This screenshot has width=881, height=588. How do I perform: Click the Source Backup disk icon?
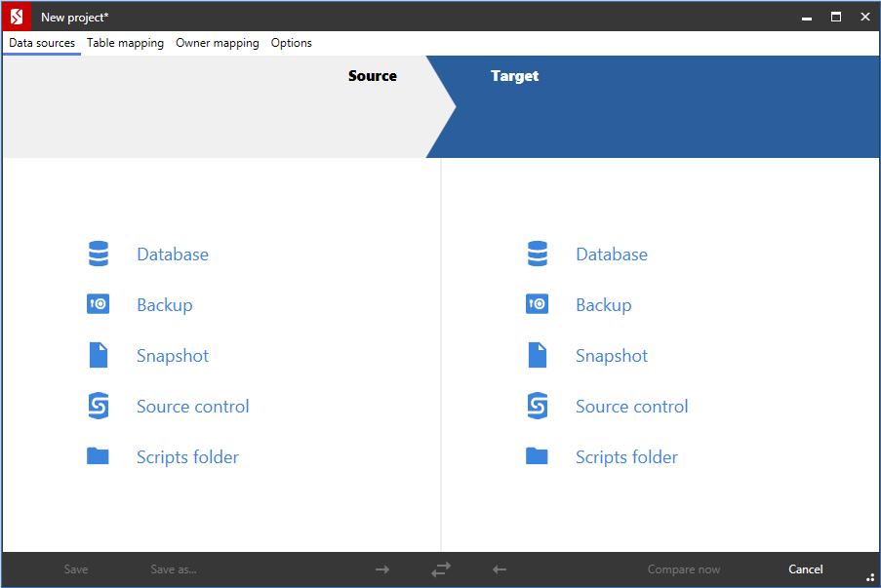tap(98, 305)
